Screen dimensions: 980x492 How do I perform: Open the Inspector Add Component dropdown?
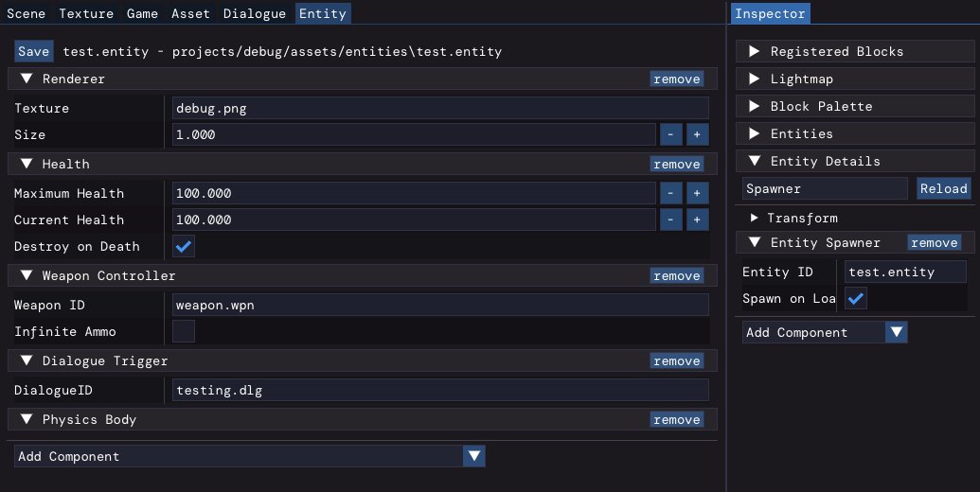pyautogui.click(x=825, y=332)
